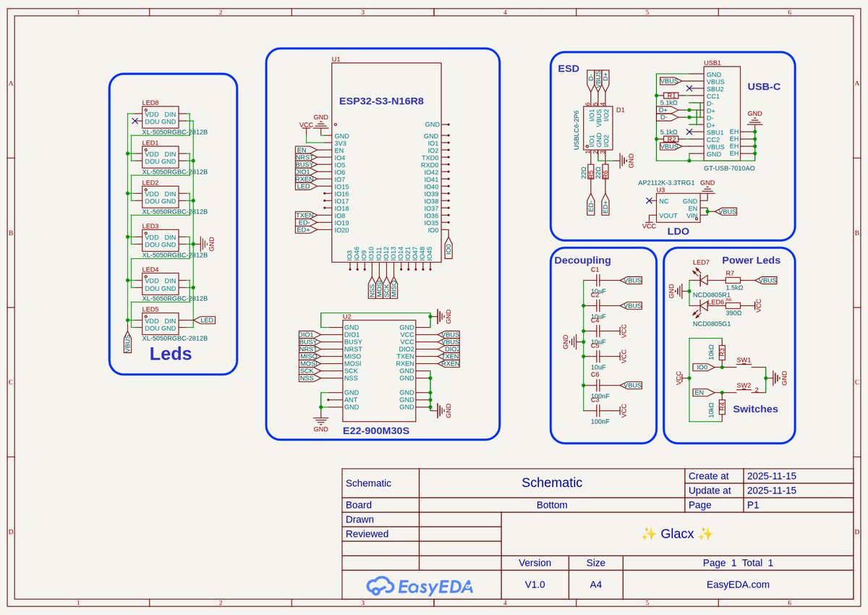Viewport: 868px width, 615px height.
Task: Click the R1 resistor in USB-C
Action: 671,96
